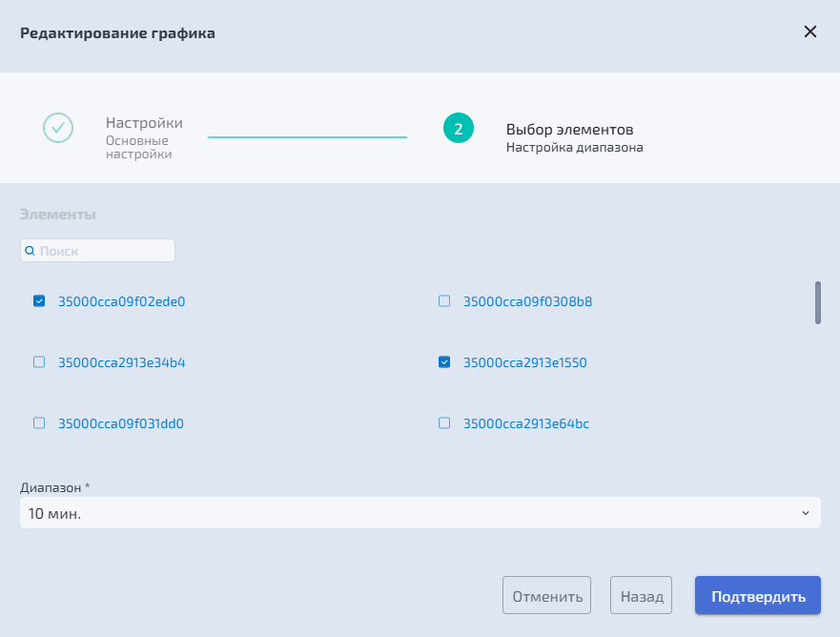This screenshot has height=637, width=840.
Task: Open link 35000cca2913e34b4
Action: 122,362
